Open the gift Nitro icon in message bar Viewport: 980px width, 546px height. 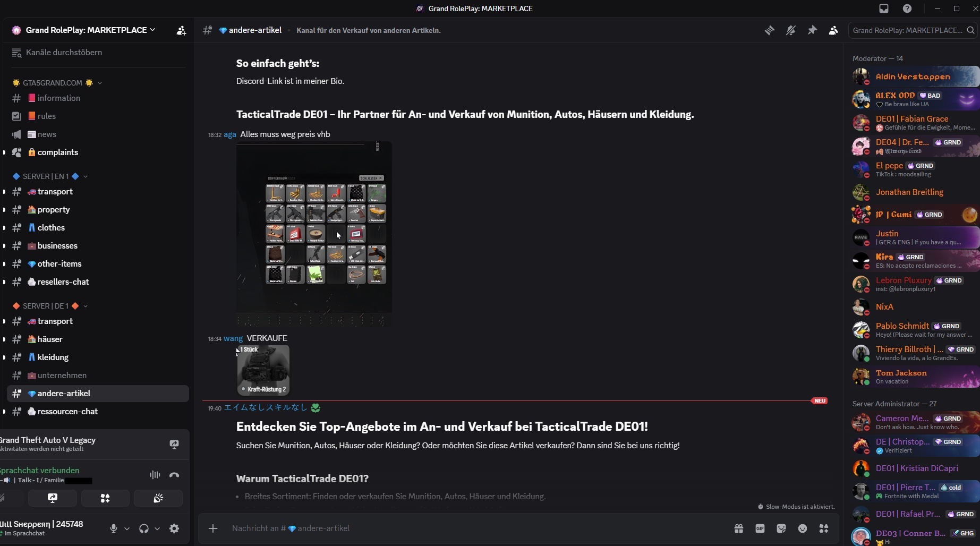pyautogui.click(x=739, y=528)
